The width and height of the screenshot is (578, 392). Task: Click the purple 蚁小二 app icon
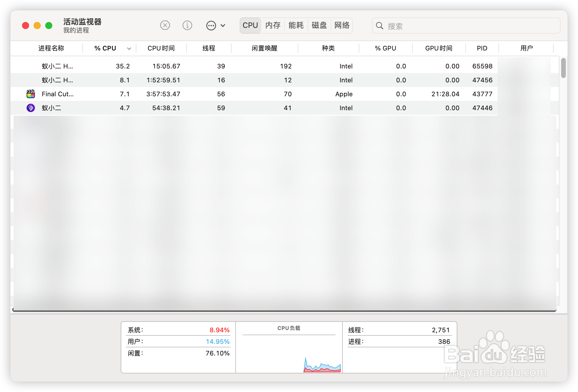pos(31,108)
